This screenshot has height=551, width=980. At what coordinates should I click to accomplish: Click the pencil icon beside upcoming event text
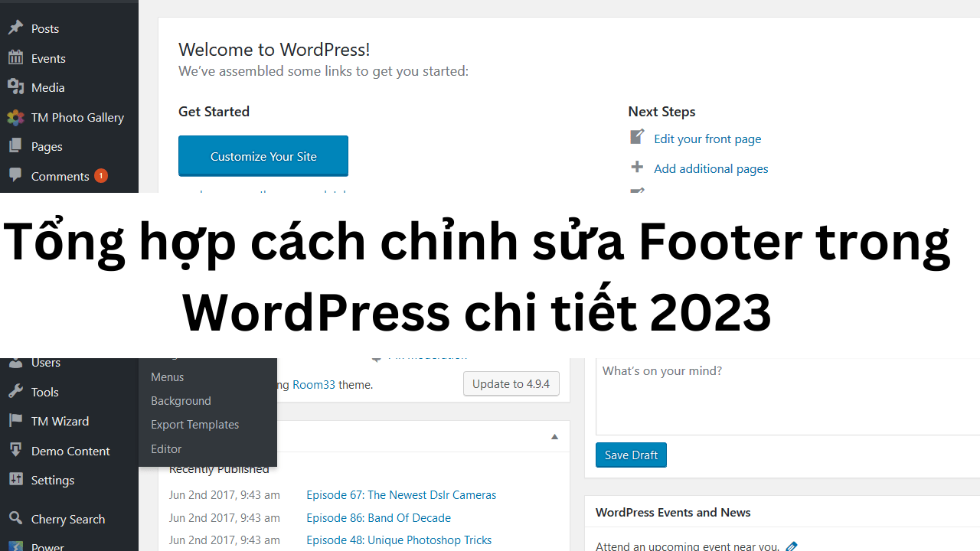pos(792,545)
